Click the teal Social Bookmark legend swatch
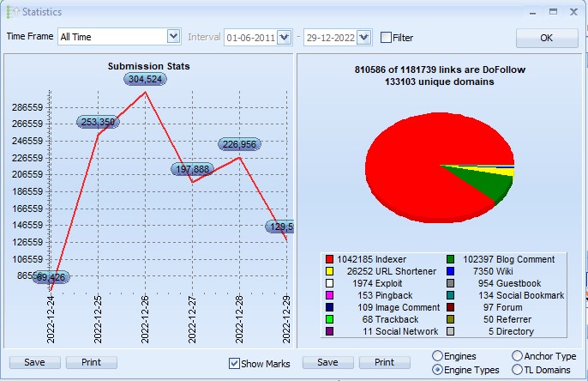The image size is (588, 381). [450, 295]
